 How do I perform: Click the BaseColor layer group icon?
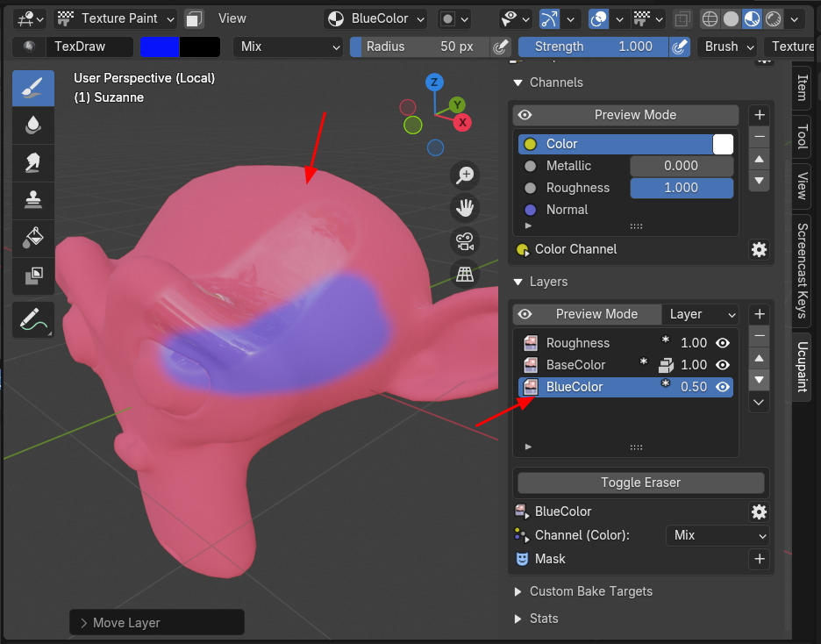point(666,365)
